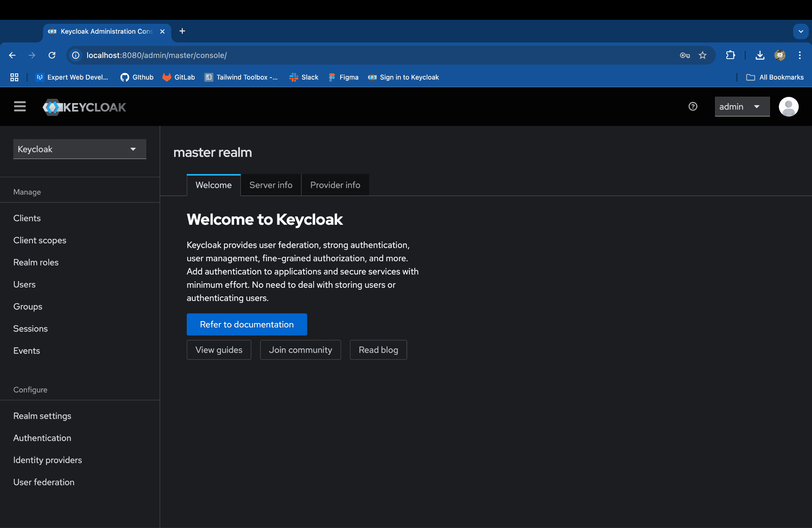The width and height of the screenshot is (812, 528).
Task: Open the Chrome three-dot menu
Action: 800,55
